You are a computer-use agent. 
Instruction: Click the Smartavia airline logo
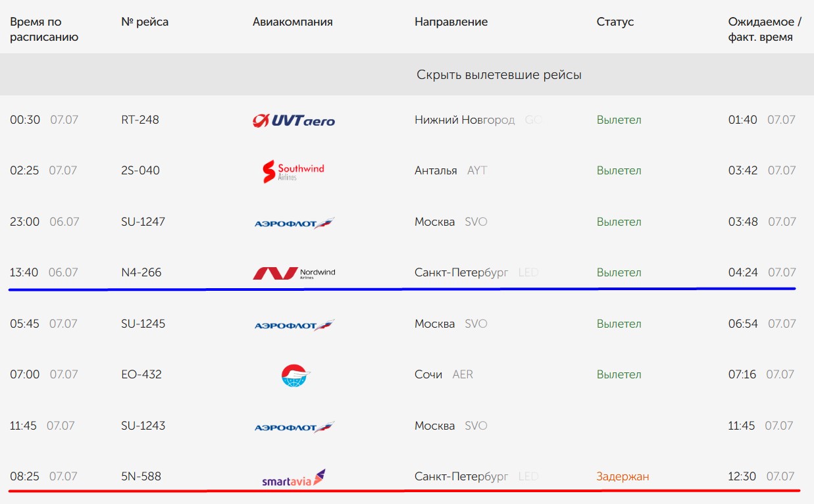pyautogui.click(x=293, y=478)
